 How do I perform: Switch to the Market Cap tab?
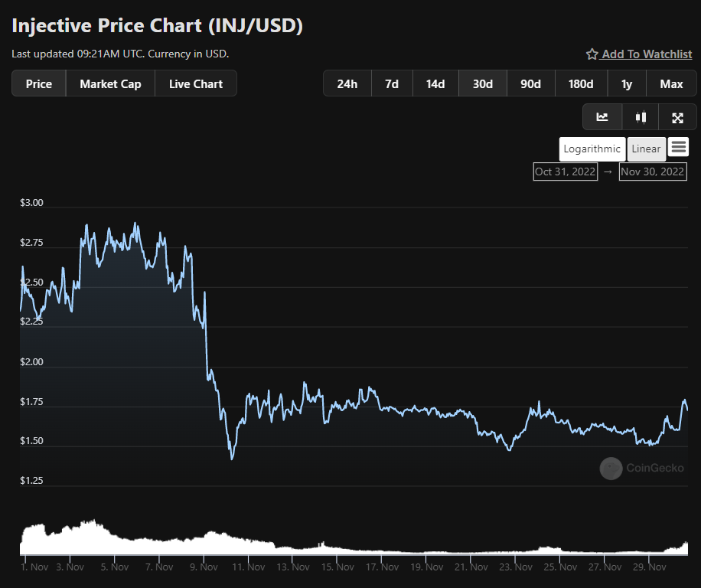pos(110,83)
